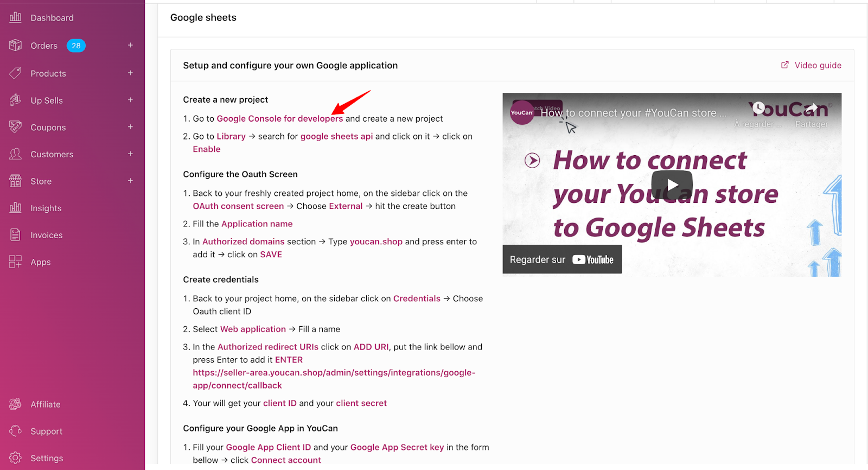Image resolution: width=868 pixels, height=470 pixels.
Task: Click the Up Sells rocket icon
Action: pos(15,100)
